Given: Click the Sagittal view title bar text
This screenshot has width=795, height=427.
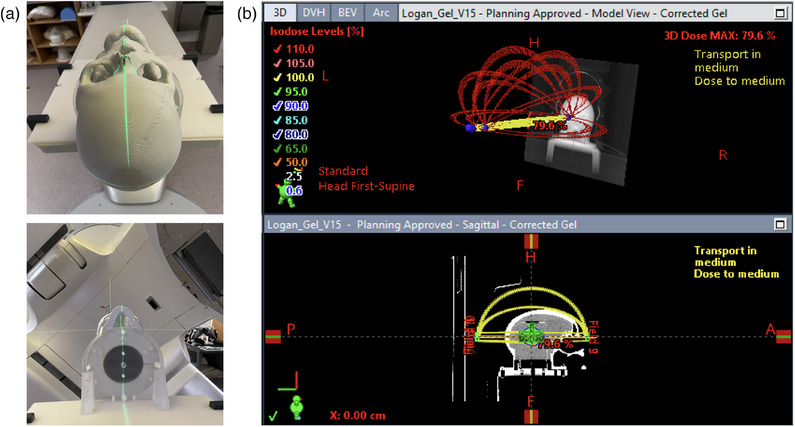Looking at the screenshot, I should 422,224.
